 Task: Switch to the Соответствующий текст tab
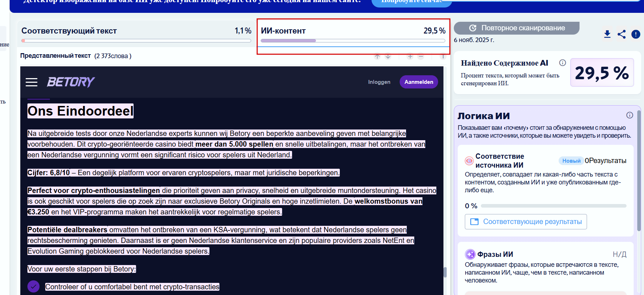click(x=136, y=33)
